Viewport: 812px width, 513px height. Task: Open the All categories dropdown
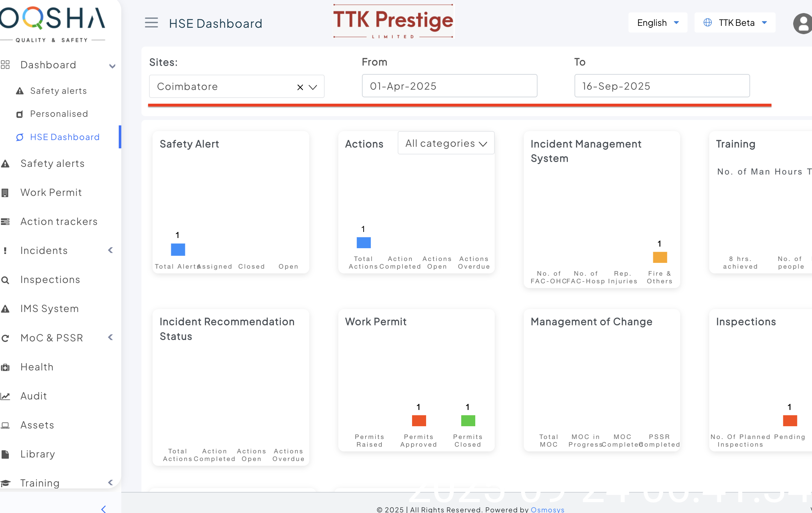coord(446,143)
